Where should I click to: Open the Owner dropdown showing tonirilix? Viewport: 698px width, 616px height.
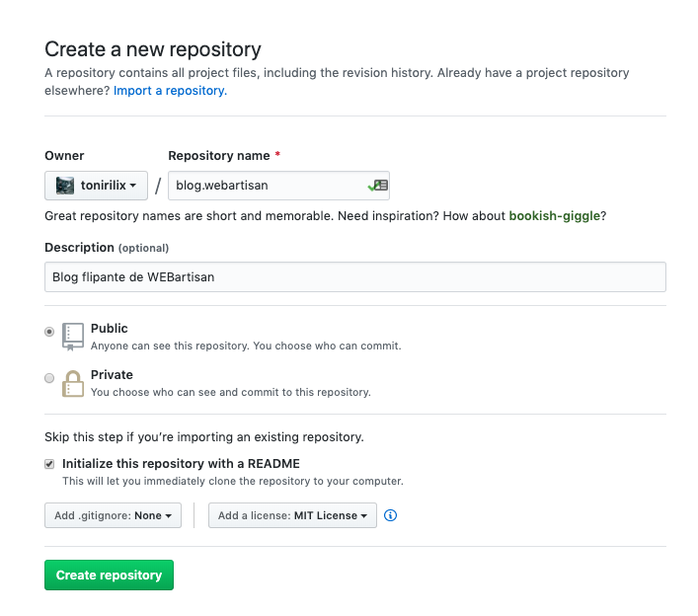[x=96, y=186]
